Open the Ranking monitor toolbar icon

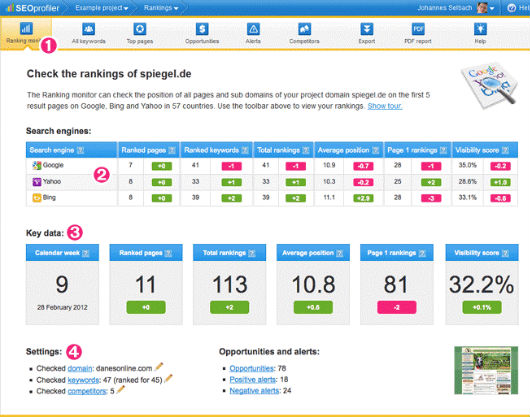coord(26,28)
